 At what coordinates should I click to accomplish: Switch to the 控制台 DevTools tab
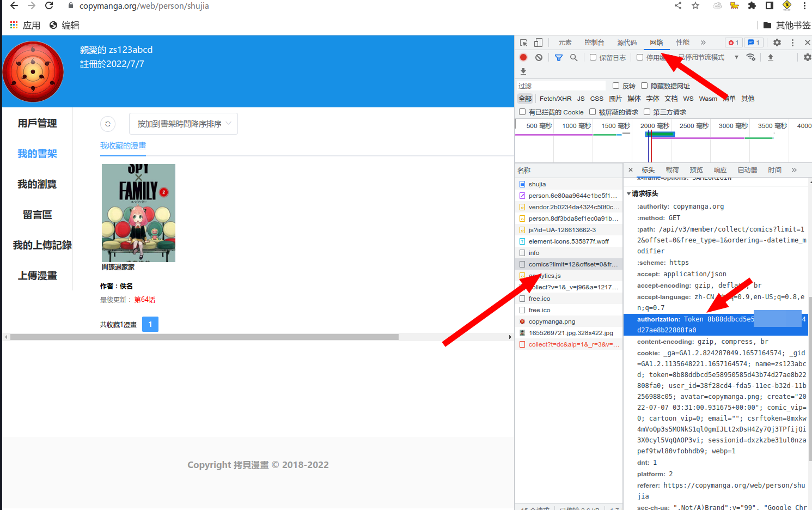click(594, 42)
